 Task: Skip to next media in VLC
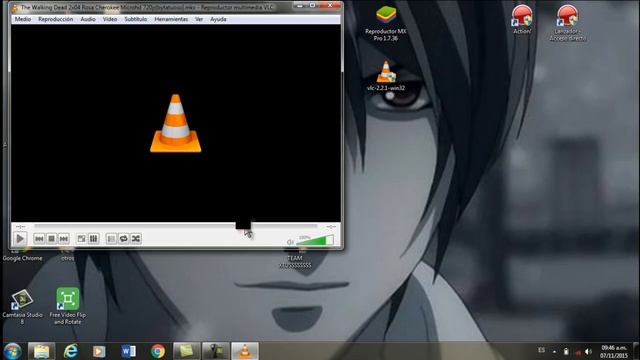pos(64,238)
